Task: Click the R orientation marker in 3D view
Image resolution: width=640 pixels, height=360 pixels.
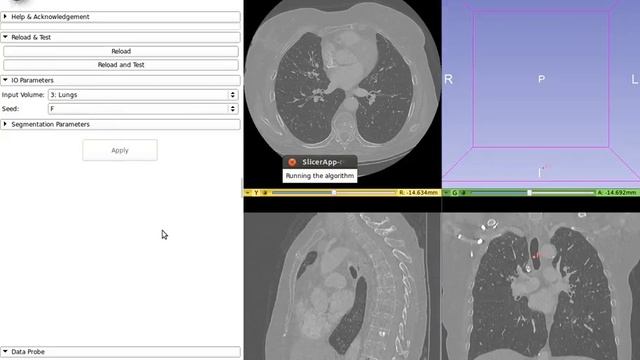Action: (448, 79)
